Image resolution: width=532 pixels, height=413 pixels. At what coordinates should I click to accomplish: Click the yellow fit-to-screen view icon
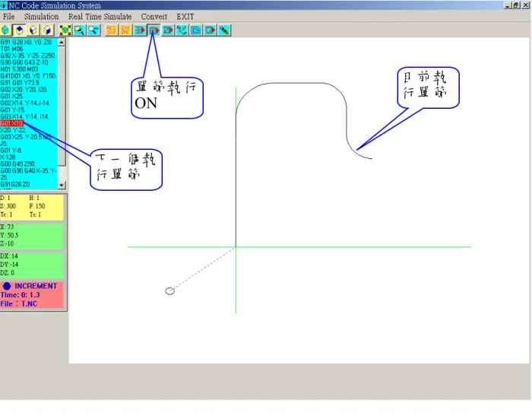(x=65, y=30)
